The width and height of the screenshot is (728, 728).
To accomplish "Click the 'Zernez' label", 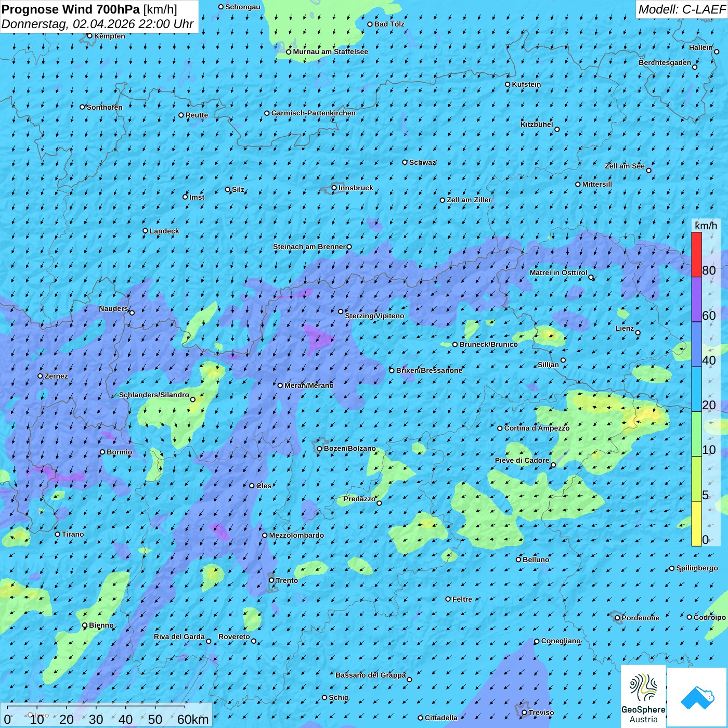I will click(56, 376).
